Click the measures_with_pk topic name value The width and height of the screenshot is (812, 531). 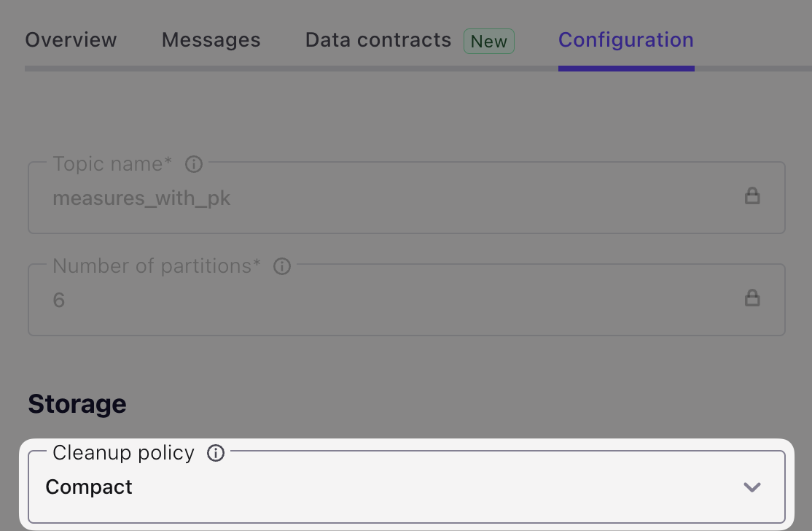coord(141,198)
